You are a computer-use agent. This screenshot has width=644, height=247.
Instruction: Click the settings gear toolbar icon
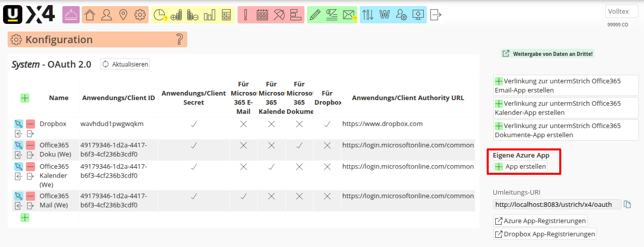140,15
